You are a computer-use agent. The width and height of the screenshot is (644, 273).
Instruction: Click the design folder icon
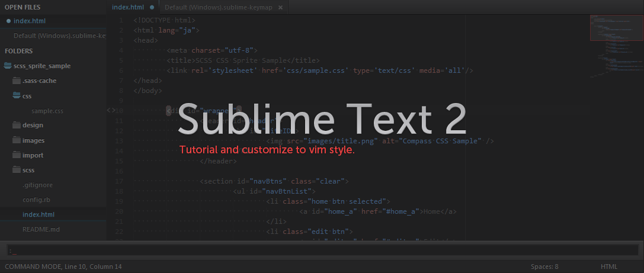[17, 125]
